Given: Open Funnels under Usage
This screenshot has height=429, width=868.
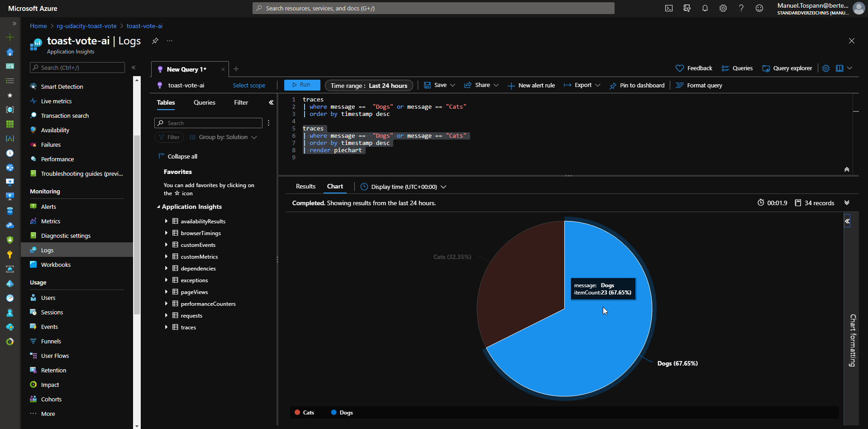Looking at the screenshot, I should (x=51, y=341).
